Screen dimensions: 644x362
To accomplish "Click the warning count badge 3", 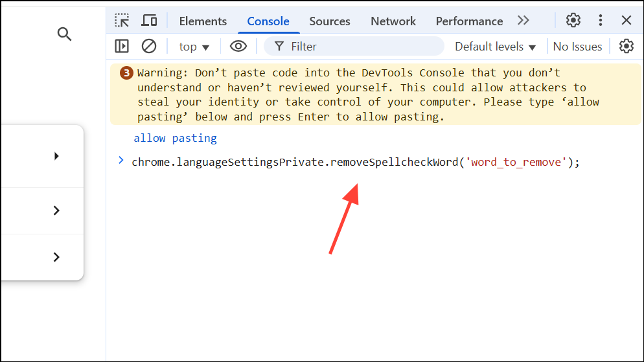I will (126, 73).
